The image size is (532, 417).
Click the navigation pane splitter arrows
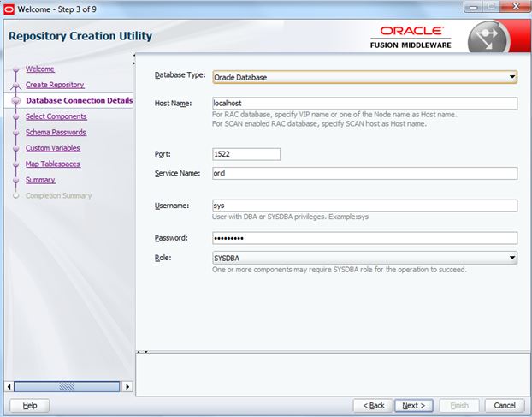pos(134,59)
